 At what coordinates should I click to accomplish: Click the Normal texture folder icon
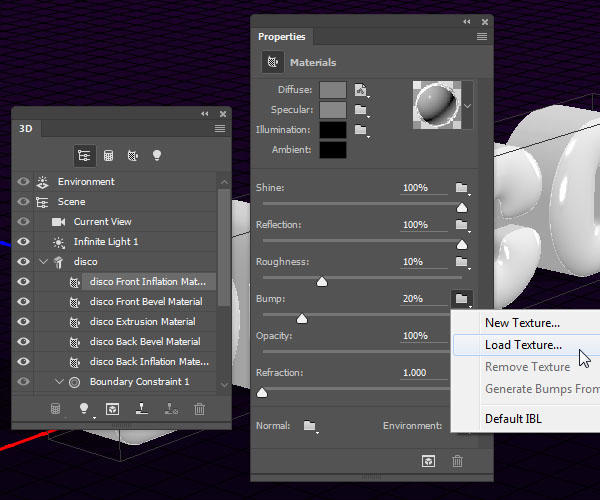tap(311, 426)
